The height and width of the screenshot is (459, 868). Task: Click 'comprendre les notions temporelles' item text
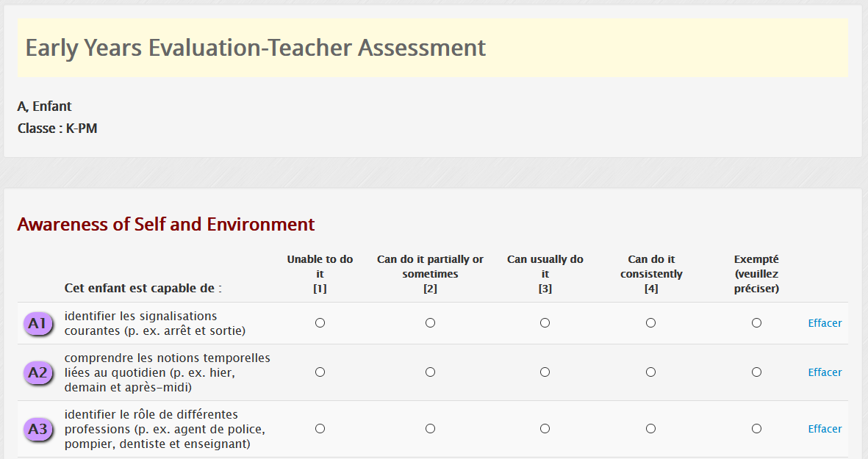tap(167, 373)
